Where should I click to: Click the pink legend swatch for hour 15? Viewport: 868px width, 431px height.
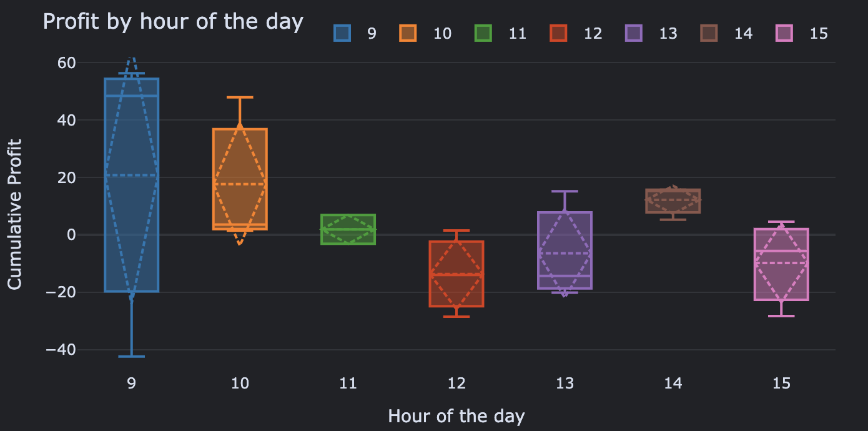tap(784, 33)
